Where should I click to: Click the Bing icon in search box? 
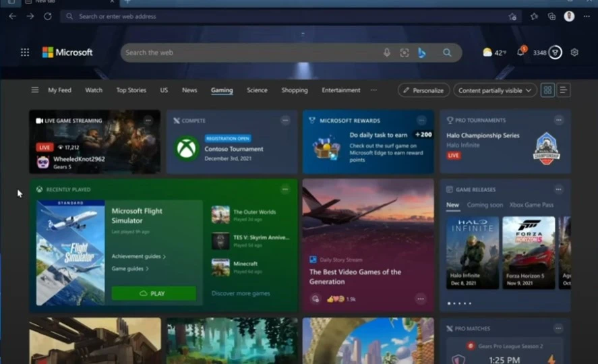[x=422, y=53]
